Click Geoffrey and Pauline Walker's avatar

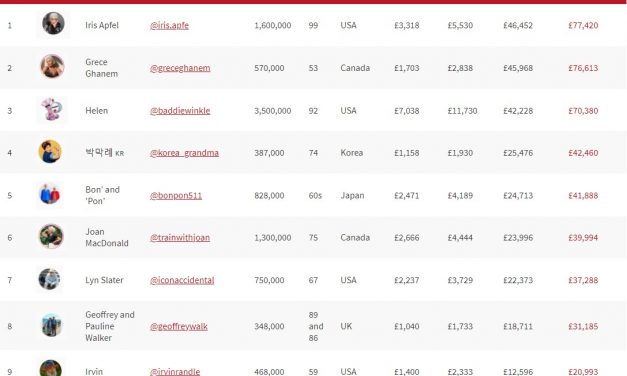tap(52, 325)
